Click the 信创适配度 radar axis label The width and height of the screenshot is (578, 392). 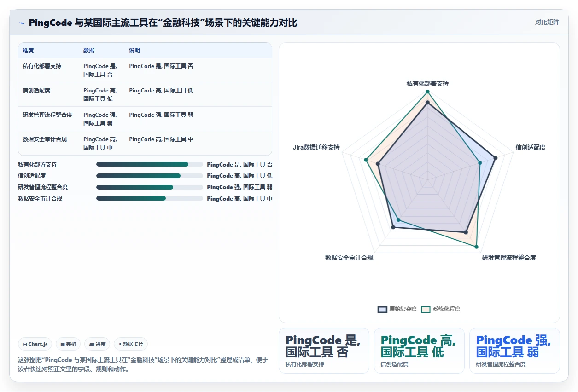tap(531, 147)
